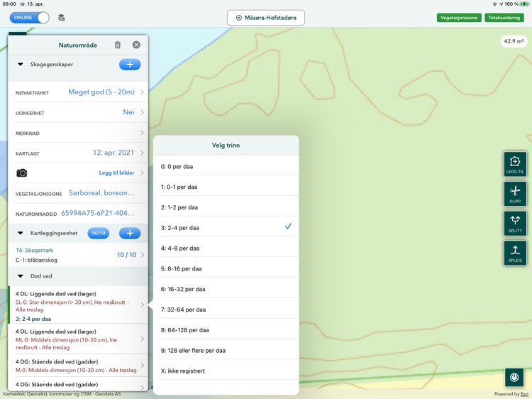Choose option 7: 32-64 per daa
The height and width of the screenshot is (399, 532).
tap(226, 310)
